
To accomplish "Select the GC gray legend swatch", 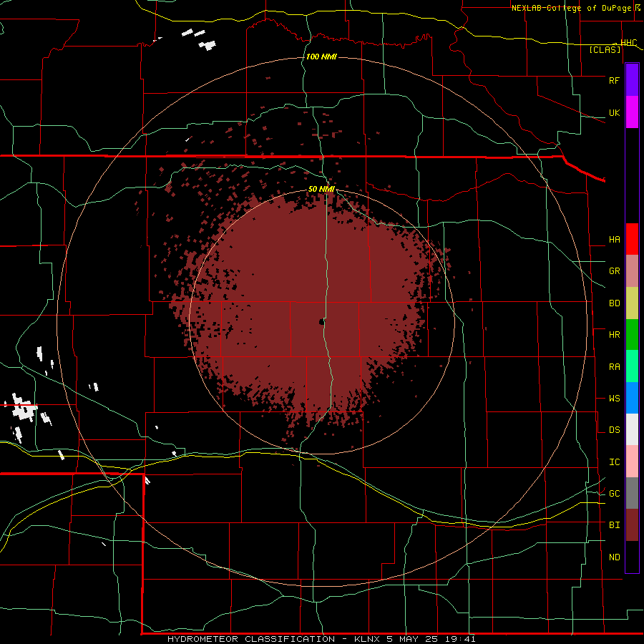I will [632, 493].
